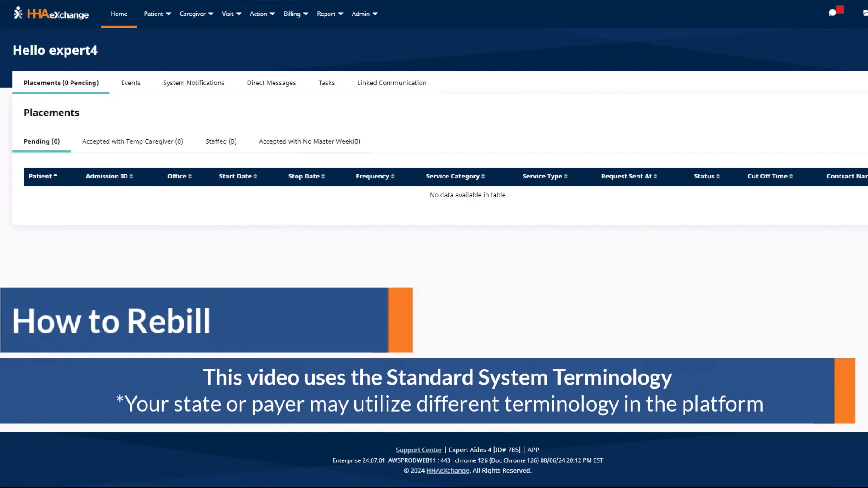Select the Pending (0) sub-tab

click(42, 141)
